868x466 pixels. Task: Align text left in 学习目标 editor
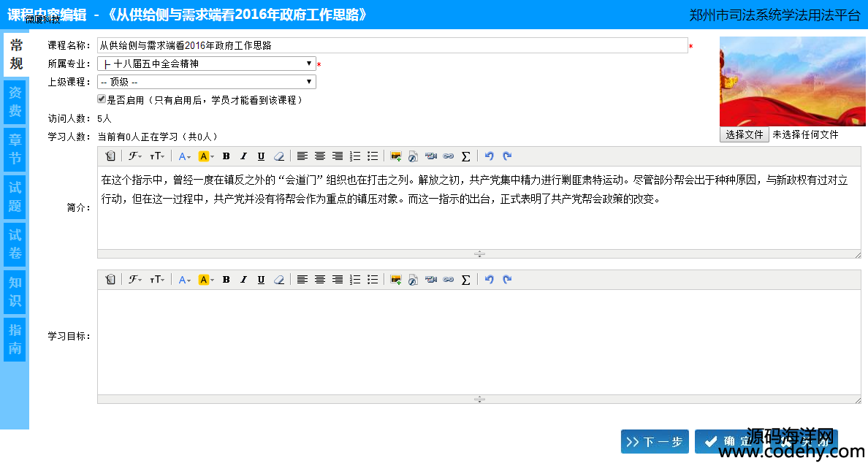click(x=302, y=280)
